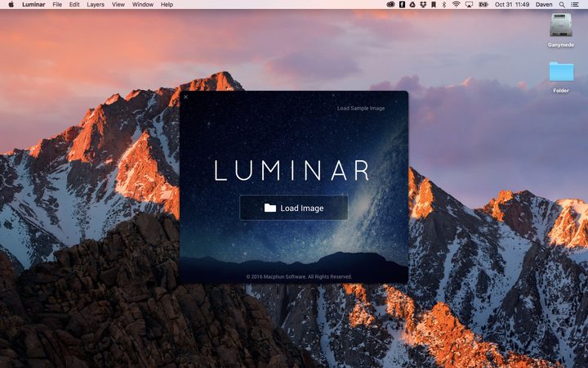The width and height of the screenshot is (588, 368).
Task: Select the blue Folder on desktop
Action: (x=561, y=77)
